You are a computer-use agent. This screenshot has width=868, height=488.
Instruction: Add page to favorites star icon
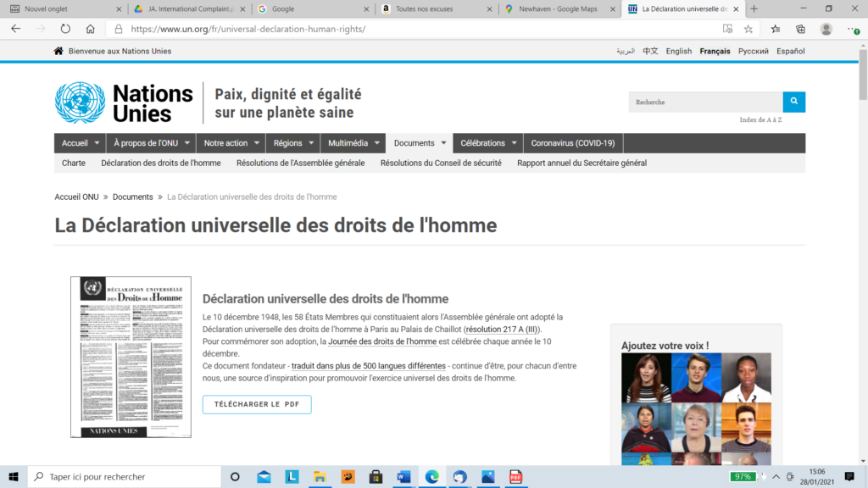pyautogui.click(x=748, y=29)
